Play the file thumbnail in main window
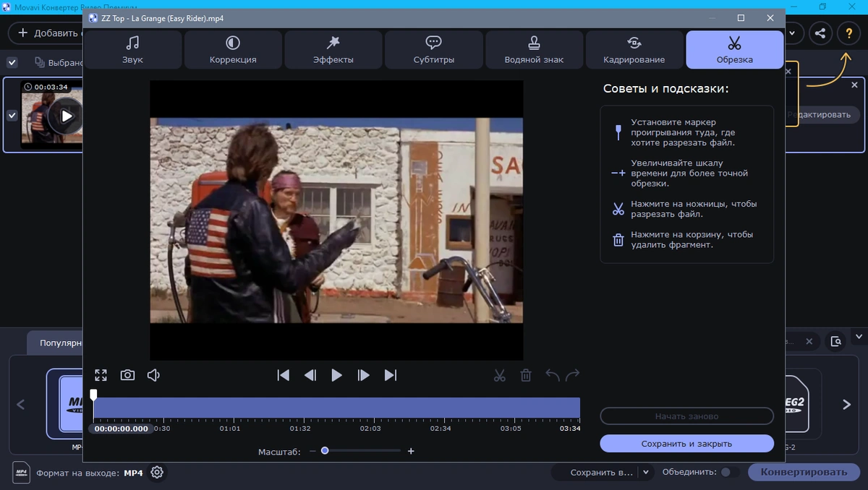This screenshot has height=490, width=868. (x=66, y=116)
